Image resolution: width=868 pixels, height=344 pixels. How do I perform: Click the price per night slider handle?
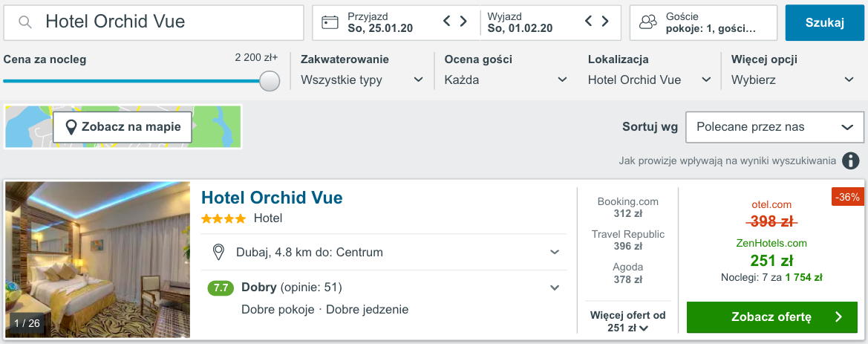pos(270,81)
